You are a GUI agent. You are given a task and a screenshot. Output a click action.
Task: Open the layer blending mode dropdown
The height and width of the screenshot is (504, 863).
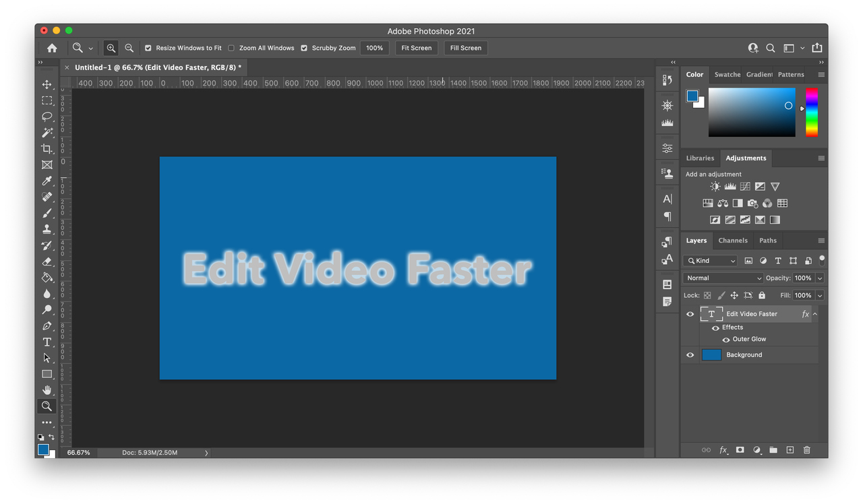[723, 278]
